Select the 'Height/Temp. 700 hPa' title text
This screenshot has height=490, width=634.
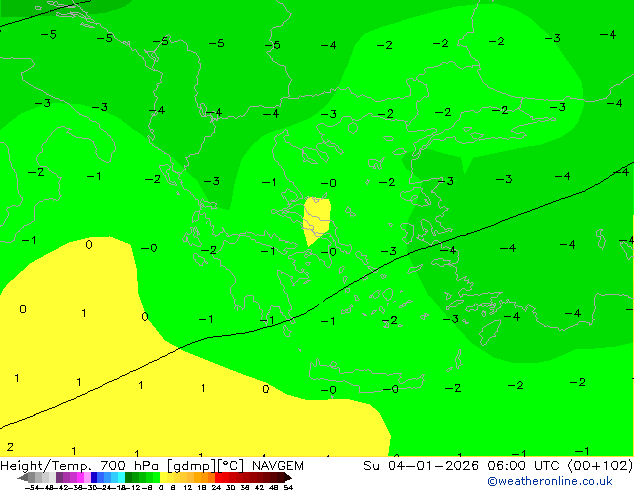80,466
